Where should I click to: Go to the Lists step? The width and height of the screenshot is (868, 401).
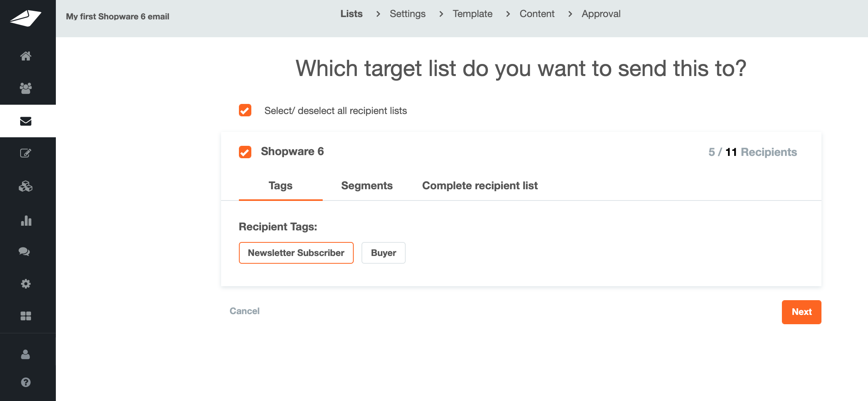(351, 14)
